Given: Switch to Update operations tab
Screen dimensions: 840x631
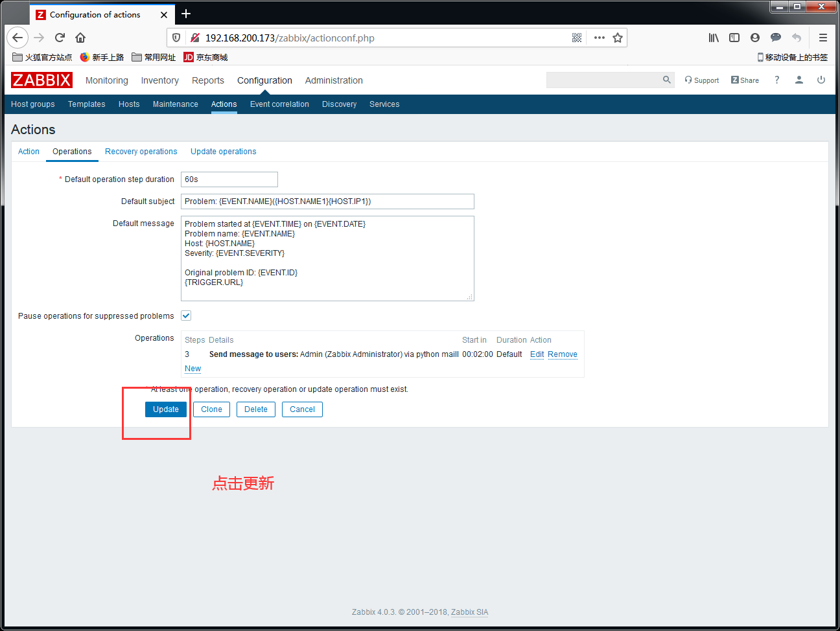Looking at the screenshot, I should (224, 152).
